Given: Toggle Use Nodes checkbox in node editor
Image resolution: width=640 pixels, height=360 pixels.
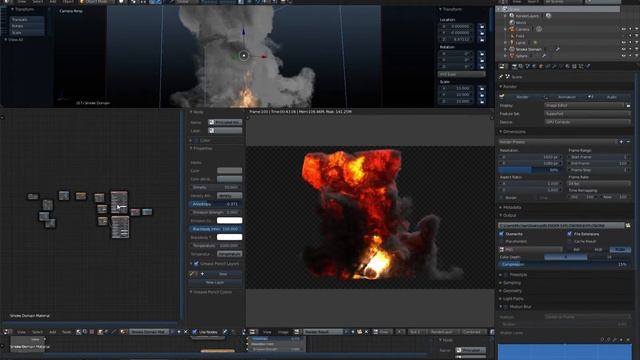Looking at the screenshot, I should tap(195, 332).
